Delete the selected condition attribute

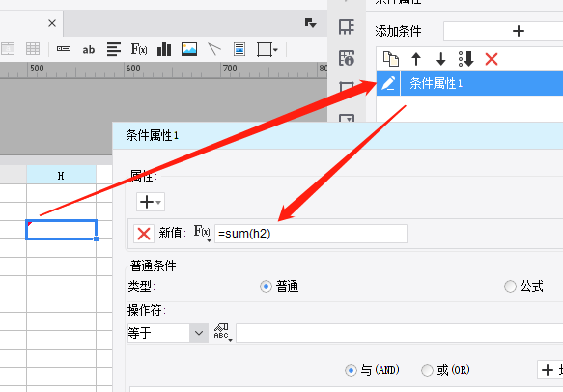[x=492, y=59]
